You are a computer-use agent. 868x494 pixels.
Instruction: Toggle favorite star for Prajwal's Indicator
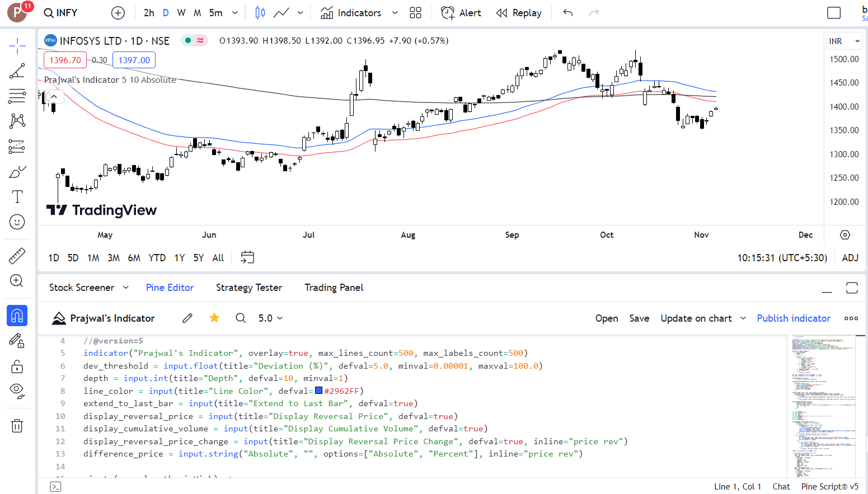pyautogui.click(x=214, y=318)
